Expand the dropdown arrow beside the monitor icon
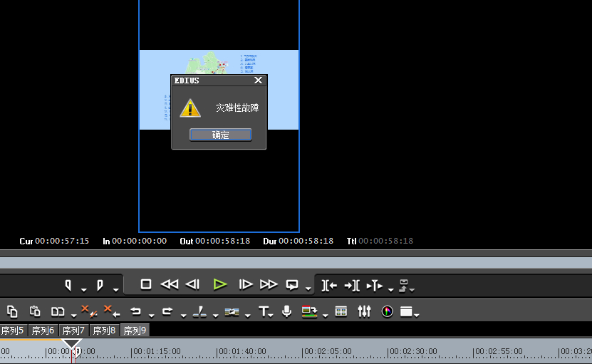 point(325,316)
